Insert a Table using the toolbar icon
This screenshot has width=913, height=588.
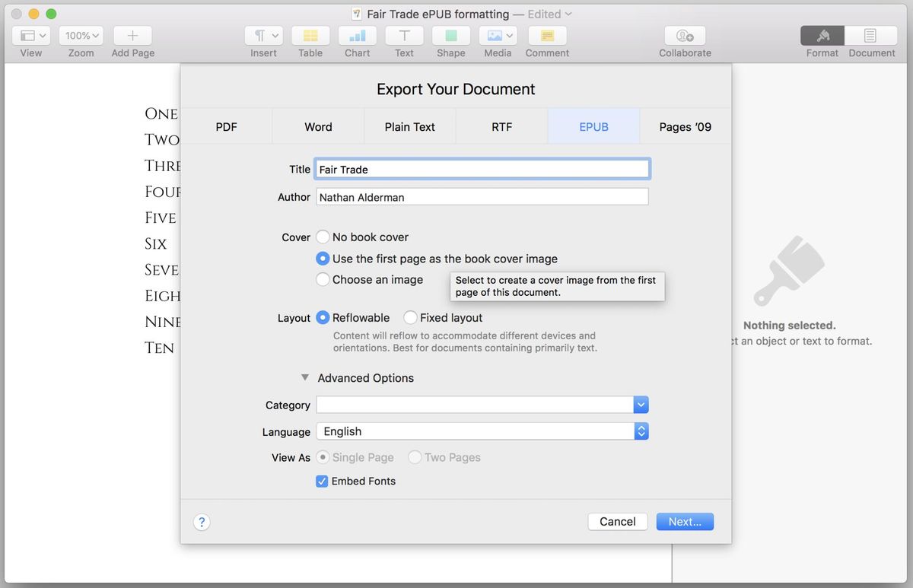[310, 35]
